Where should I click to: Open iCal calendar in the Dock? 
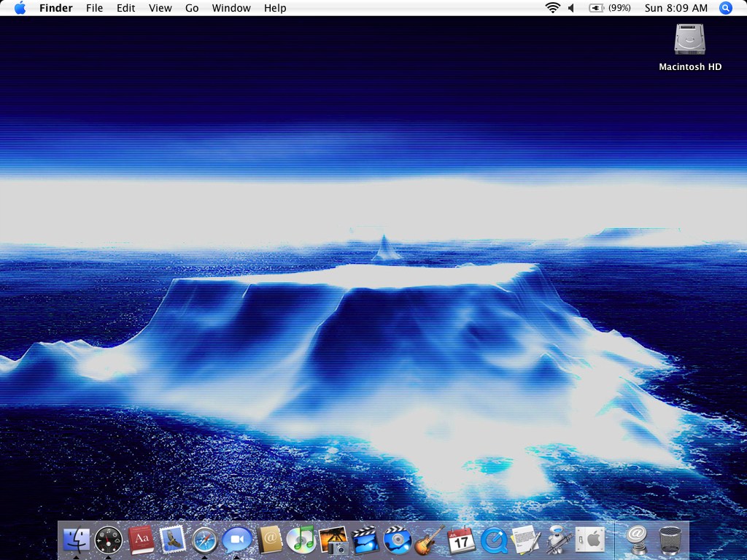pyautogui.click(x=461, y=540)
